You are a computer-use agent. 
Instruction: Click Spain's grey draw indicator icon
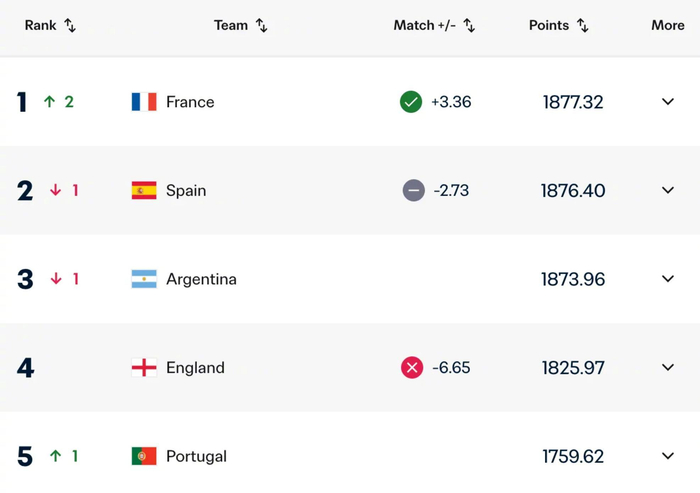point(414,190)
